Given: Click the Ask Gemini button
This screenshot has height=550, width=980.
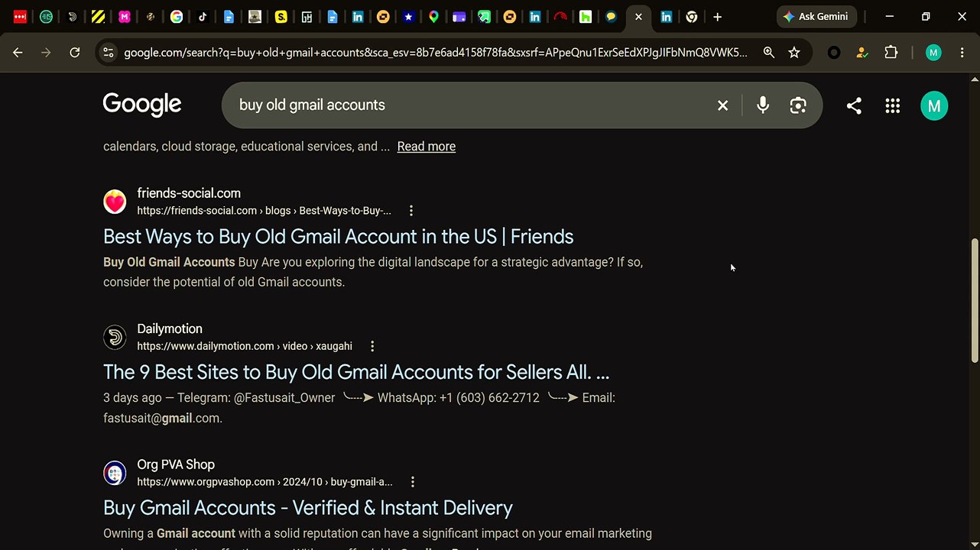Looking at the screenshot, I should coord(816,17).
